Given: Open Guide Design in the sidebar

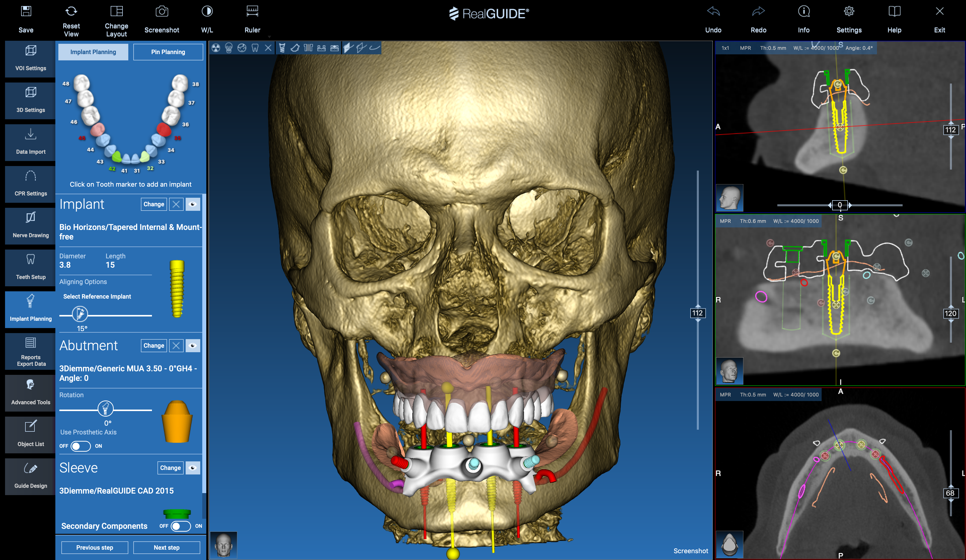Looking at the screenshot, I should pyautogui.click(x=30, y=476).
